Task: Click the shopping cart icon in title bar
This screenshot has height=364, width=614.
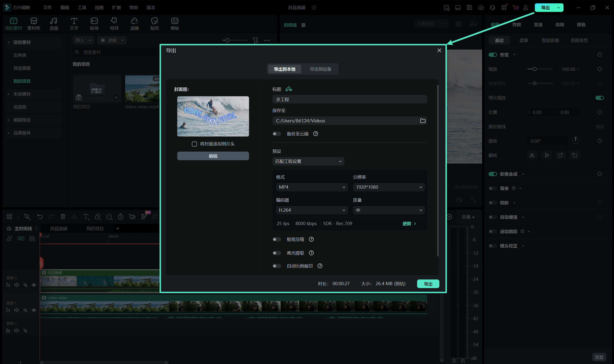Action: [515, 8]
